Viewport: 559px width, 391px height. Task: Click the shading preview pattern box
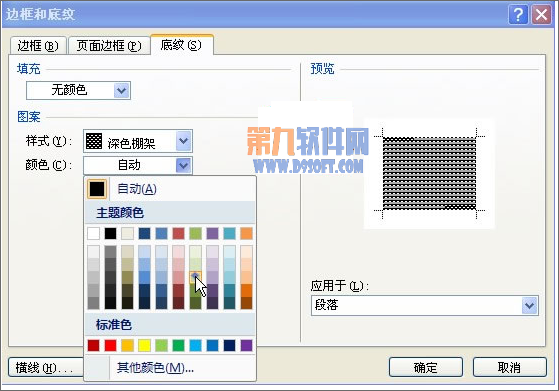(429, 173)
